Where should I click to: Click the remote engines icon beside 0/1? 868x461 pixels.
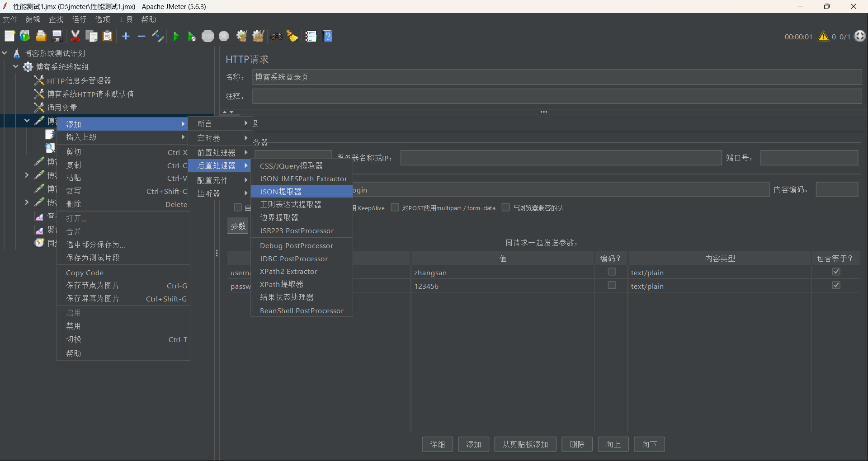(x=860, y=36)
